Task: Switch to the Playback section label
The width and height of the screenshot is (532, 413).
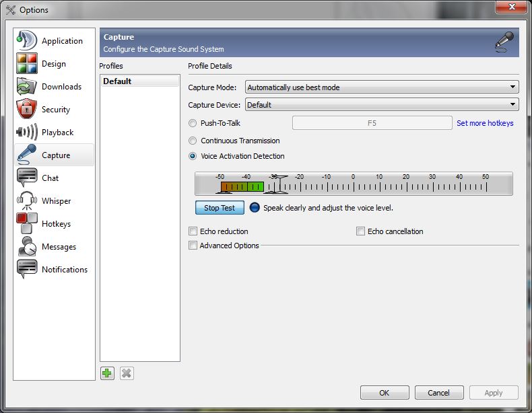Action: [57, 132]
